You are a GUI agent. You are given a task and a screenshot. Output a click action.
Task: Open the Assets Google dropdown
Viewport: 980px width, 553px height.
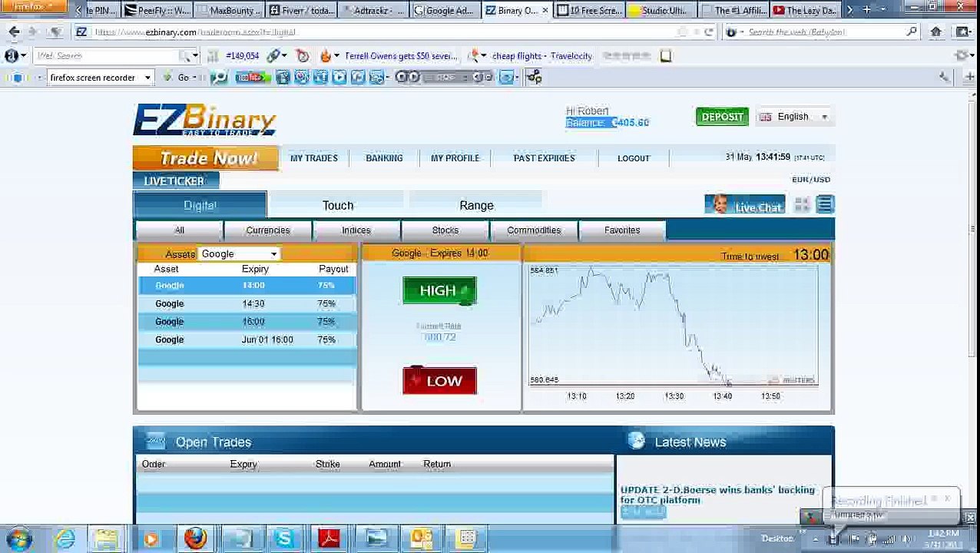238,253
